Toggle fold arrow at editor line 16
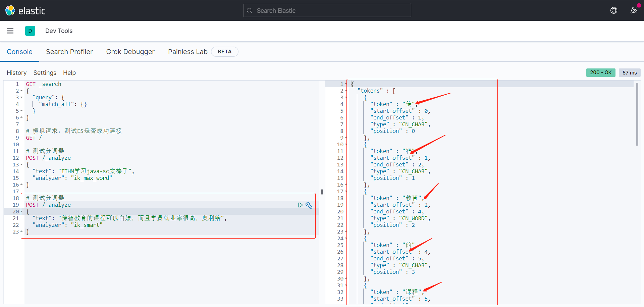The image size is (644, 307). coord(21,185)
